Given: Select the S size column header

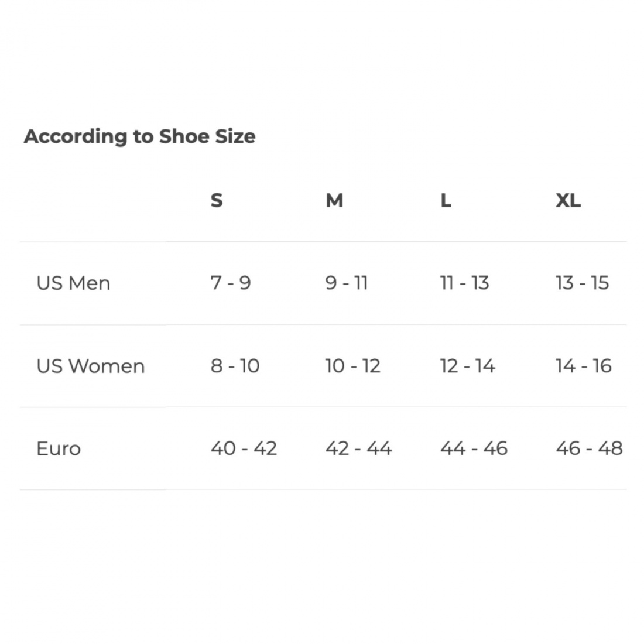Looking at the screenshot, I should 217,200.
